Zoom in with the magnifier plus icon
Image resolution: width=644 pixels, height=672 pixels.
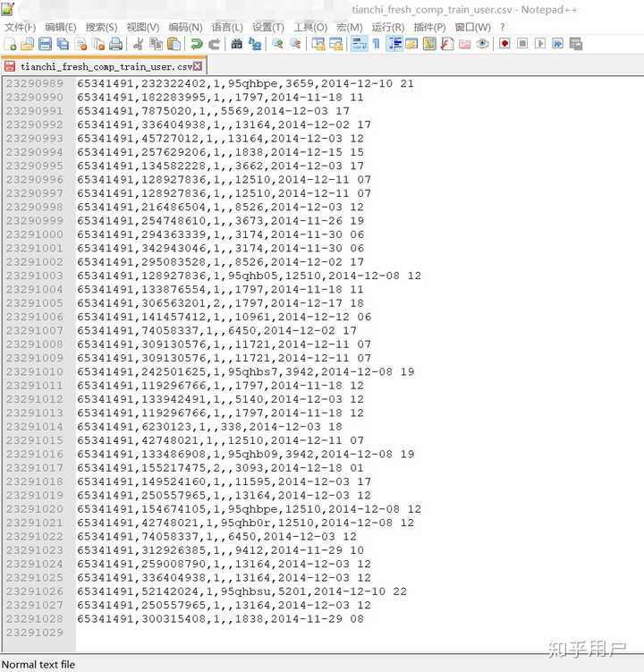point(277,44)
